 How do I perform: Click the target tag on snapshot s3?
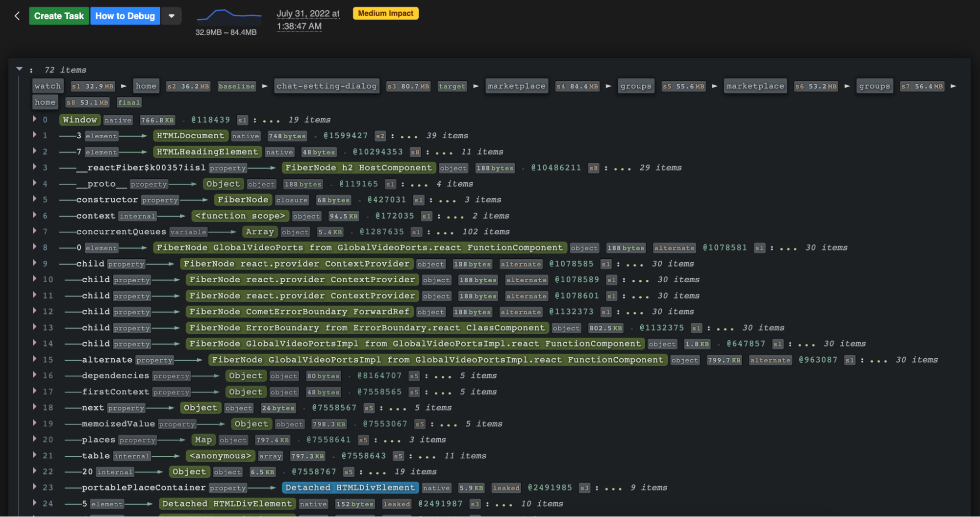(x=452, y=86)
